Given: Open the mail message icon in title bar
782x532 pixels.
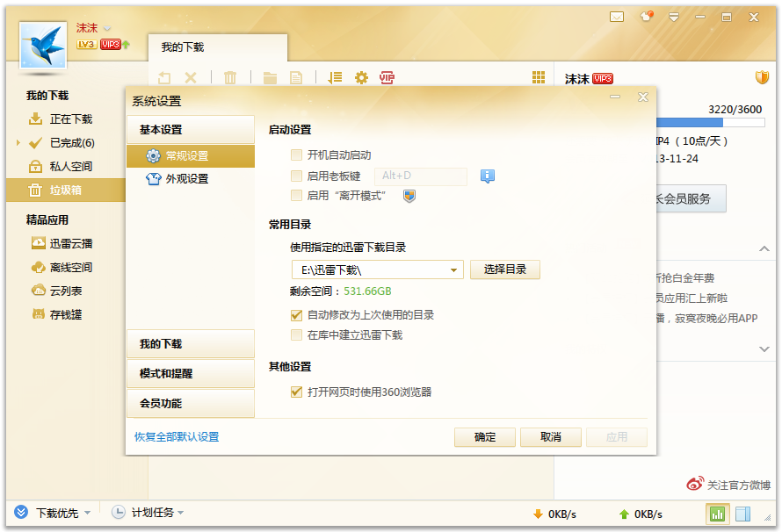Looking at the screenshot, I should pos(617,17).
